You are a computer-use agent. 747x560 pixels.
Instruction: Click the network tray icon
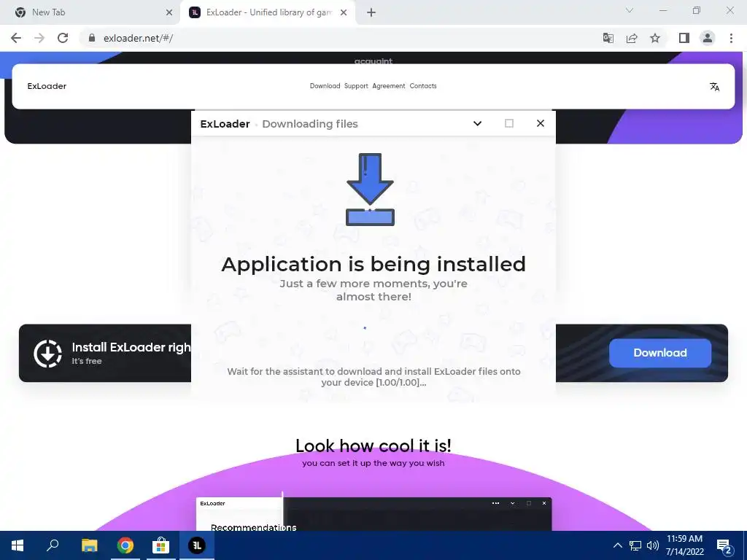click(635, 545)
